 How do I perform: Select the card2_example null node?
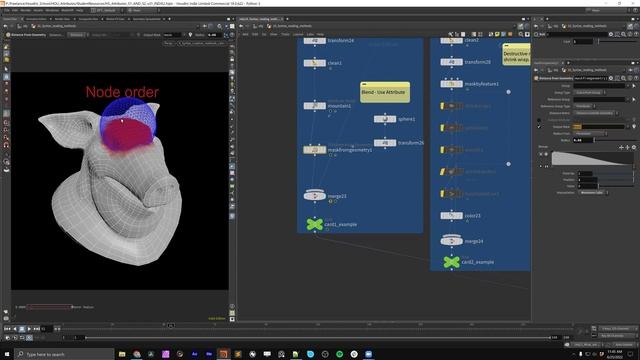pyautogui.click(x=451, y=262)
